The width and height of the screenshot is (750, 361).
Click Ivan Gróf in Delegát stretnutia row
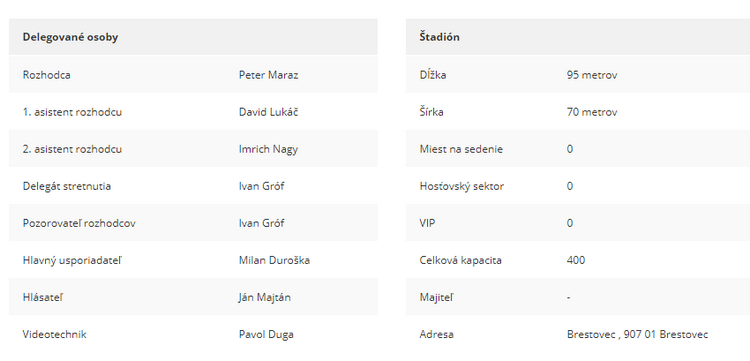click(x=261, y=186)
